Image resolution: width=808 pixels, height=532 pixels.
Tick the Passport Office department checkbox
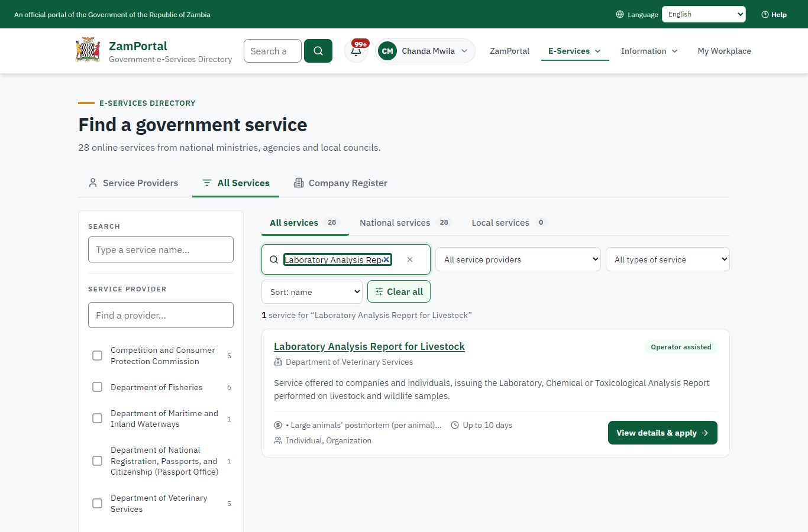tap(98, 460)
